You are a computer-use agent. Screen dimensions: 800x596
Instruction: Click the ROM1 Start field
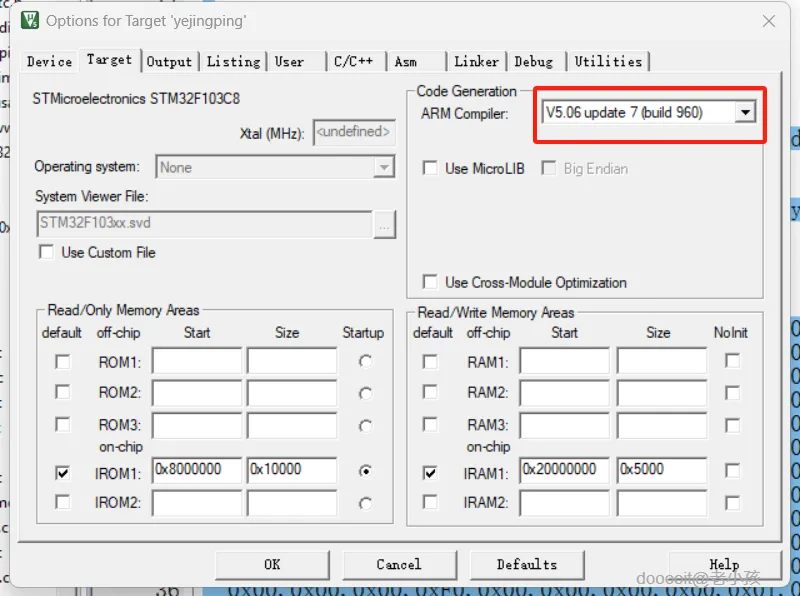197,361
